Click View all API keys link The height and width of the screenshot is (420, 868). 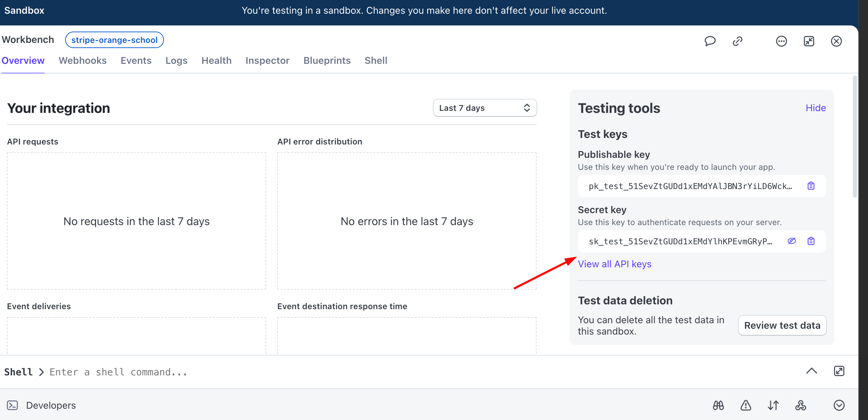coord(614,264)
